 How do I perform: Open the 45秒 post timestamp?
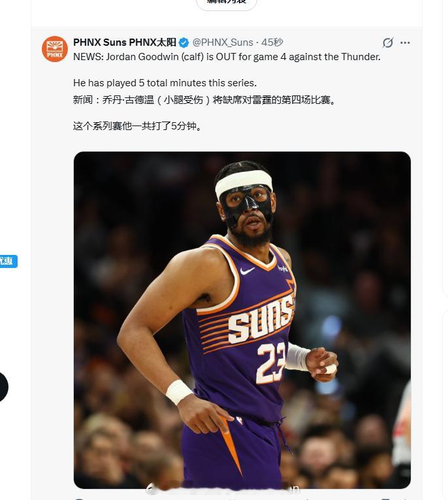(x=272, y=42)
